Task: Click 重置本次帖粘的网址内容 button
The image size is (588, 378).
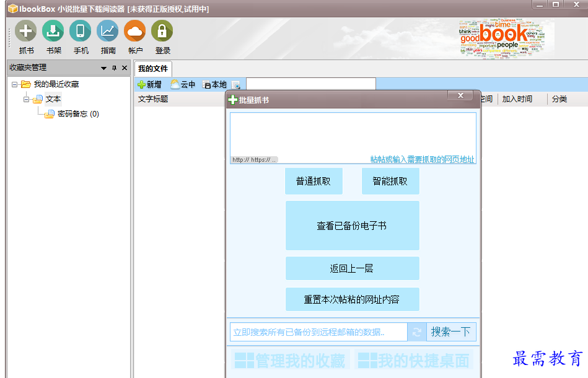Action: coord(352,299)
